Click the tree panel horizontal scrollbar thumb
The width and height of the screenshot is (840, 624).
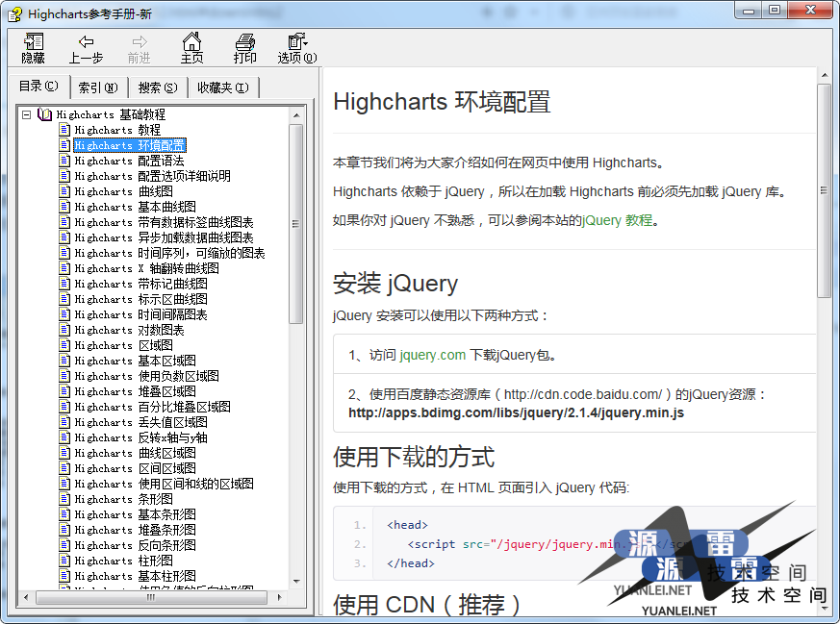click(x=151, y=597)
